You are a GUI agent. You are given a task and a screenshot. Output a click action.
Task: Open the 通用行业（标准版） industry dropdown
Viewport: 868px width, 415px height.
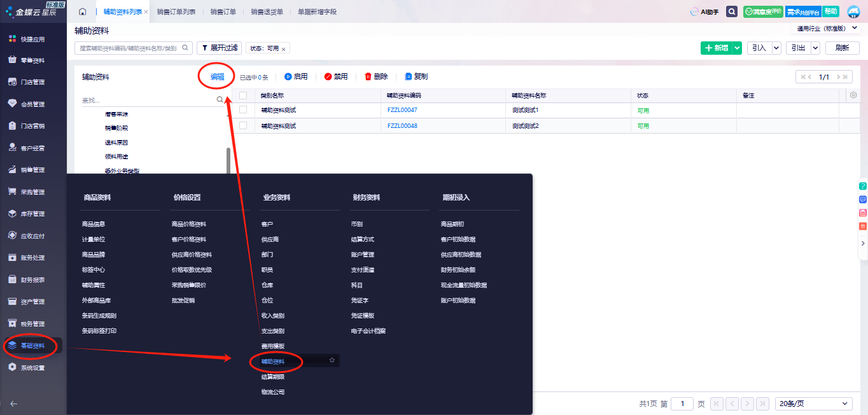click(x=824, y=29)
